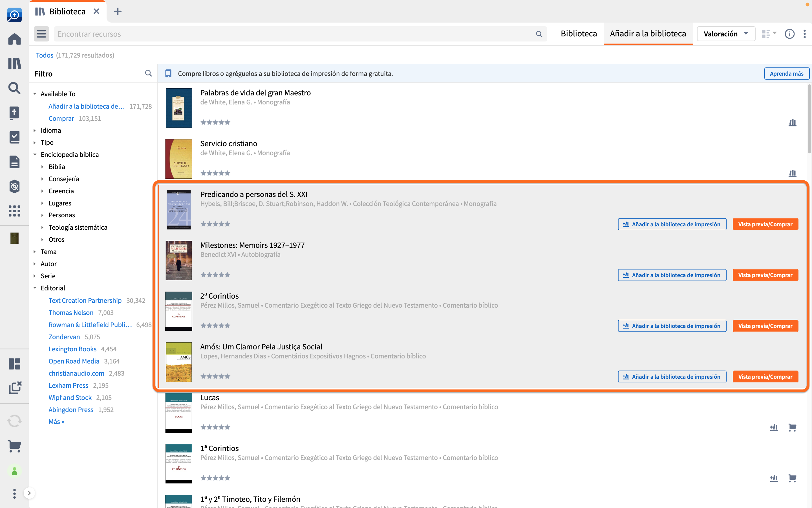Click the Todos results link

44,55
